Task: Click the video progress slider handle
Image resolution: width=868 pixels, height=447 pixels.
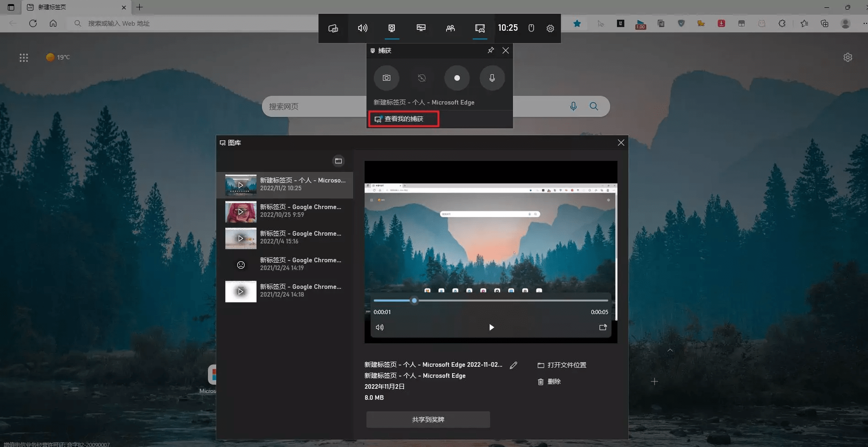Action: coord(414,301)
